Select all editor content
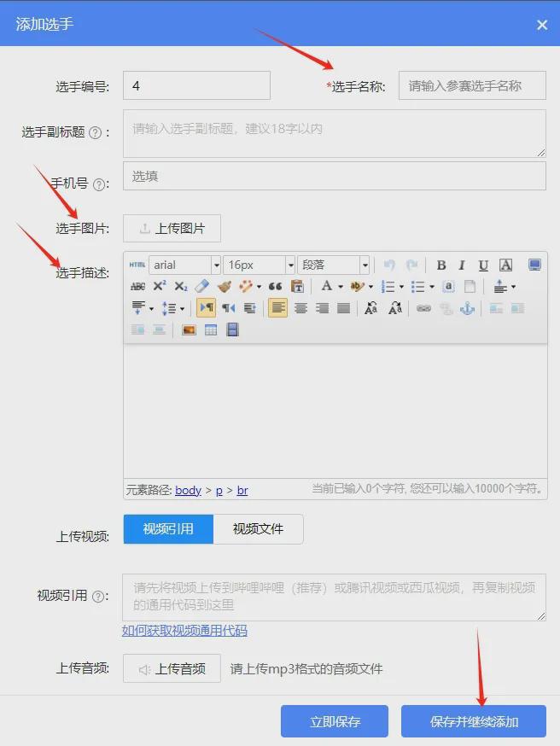 pyautogui.click(x=448, y=287)
